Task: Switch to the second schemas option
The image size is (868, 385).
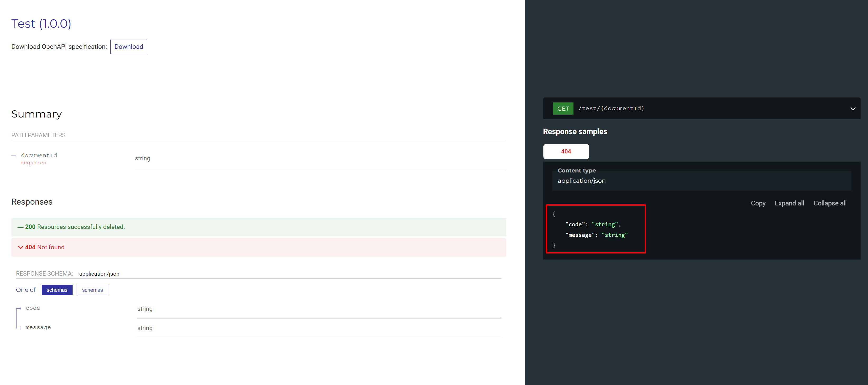Action: tap(92, 290)
